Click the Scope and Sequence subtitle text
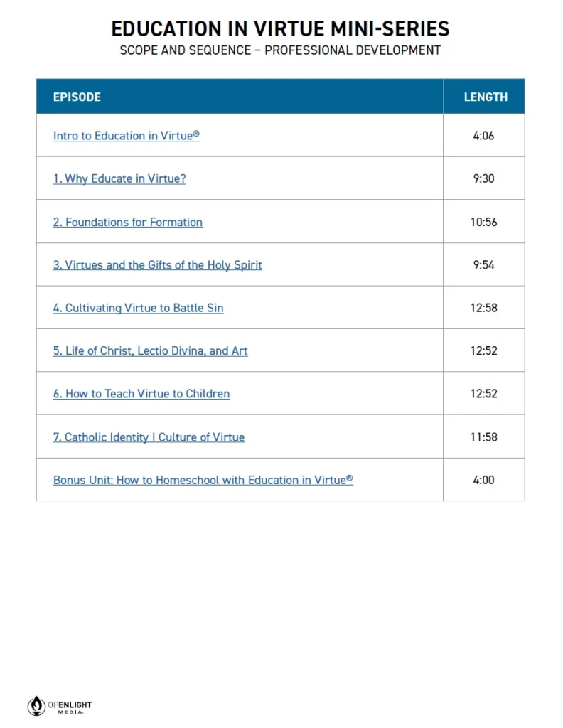 point(280,50)
